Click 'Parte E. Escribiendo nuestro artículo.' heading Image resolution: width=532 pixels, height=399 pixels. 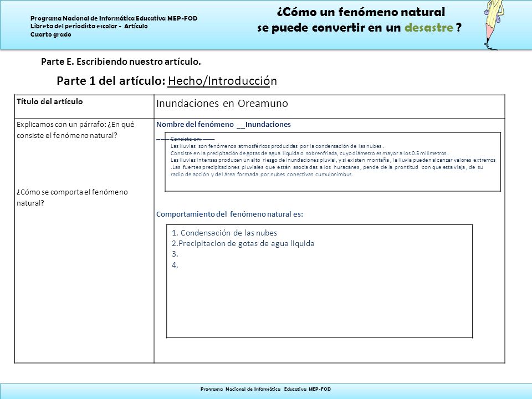pyautogui.click(x=121, y=62)
